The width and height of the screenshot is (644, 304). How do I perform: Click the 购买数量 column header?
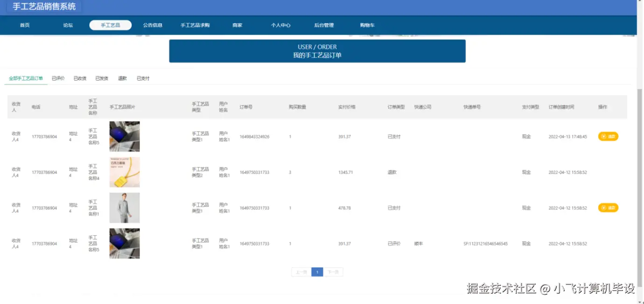297,107
